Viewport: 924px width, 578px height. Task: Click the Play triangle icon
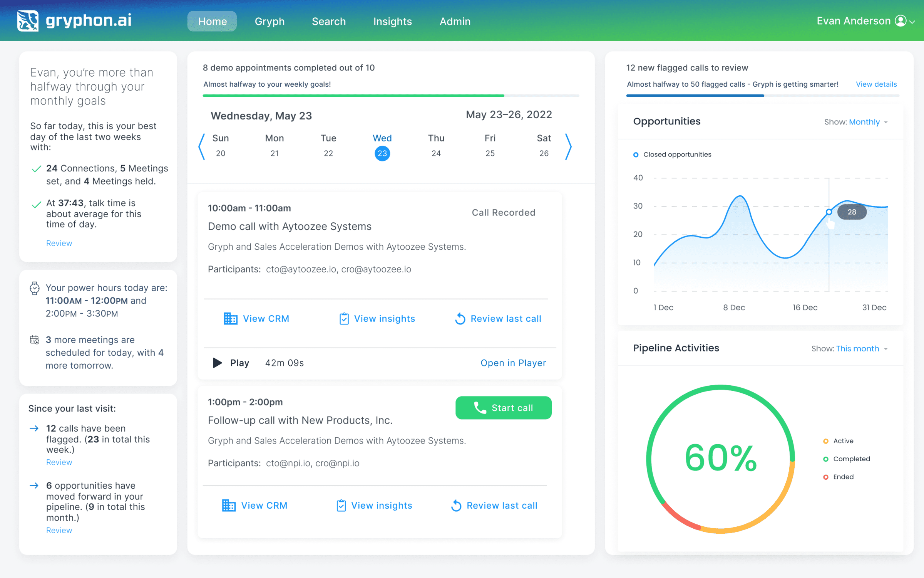(217, 363)
